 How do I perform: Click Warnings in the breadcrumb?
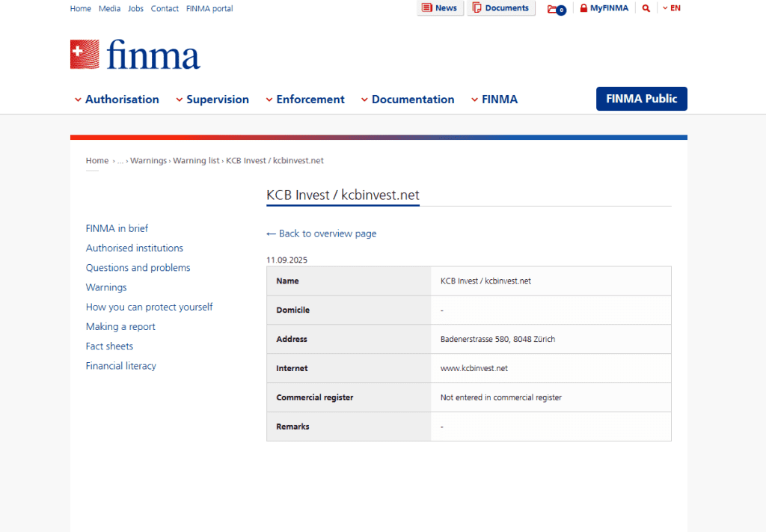tap(149, 161)
